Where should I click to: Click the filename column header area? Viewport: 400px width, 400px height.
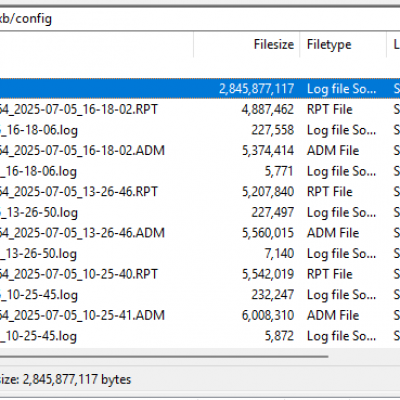point(97,44)
